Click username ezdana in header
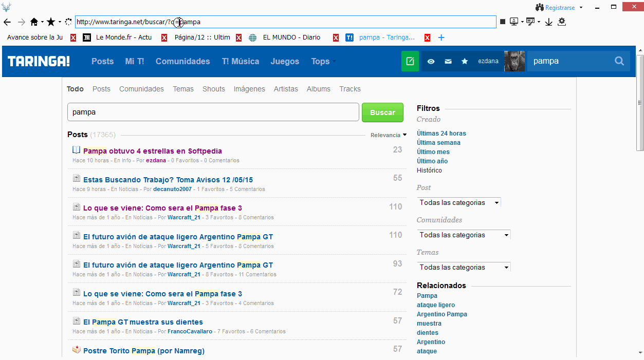Viewport: 644px width, 360px height. pyautogui.click(x=488, y=61)
